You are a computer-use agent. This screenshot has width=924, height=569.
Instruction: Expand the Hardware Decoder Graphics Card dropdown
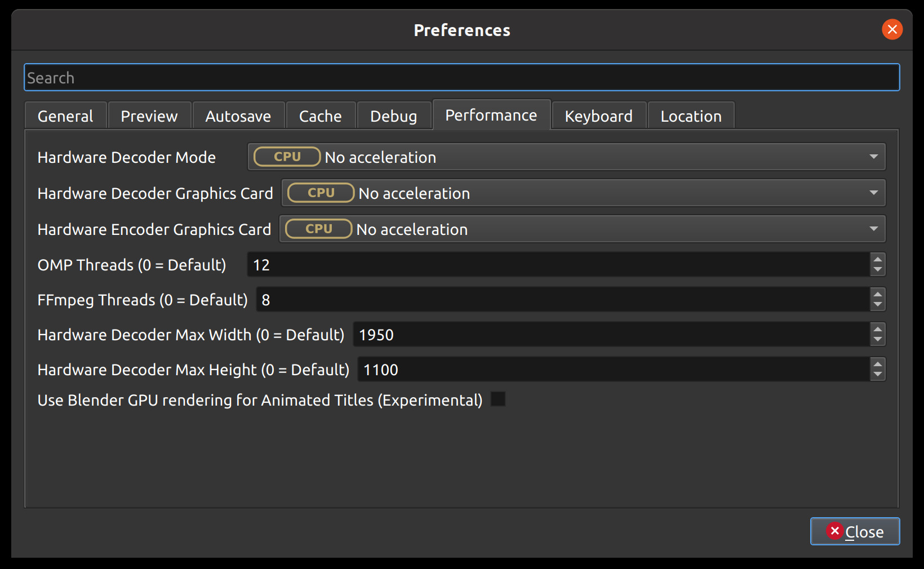coord(583,193)
